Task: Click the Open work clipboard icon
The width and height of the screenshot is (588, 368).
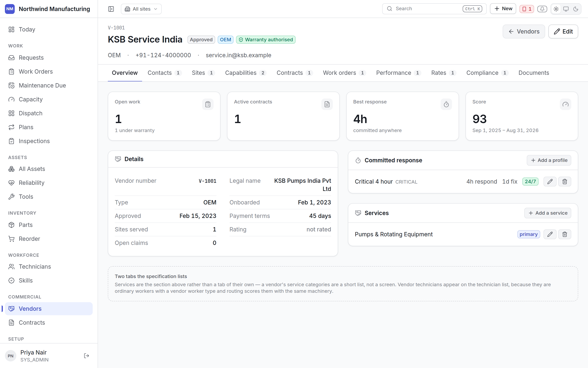Action: (208, 104)
